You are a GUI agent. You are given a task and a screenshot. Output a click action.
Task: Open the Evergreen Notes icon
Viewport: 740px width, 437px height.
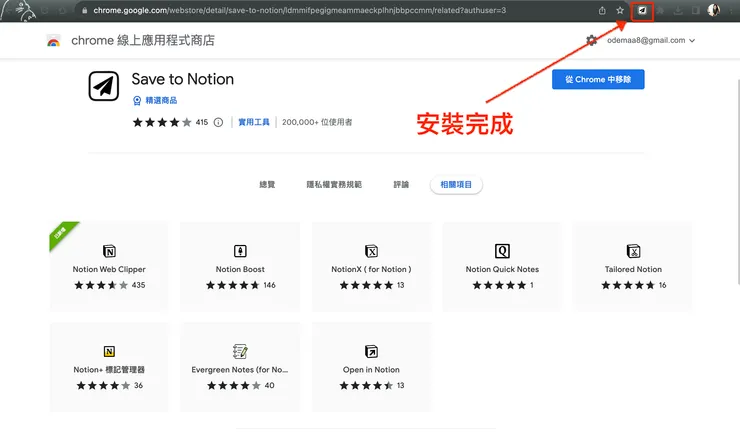240,352
